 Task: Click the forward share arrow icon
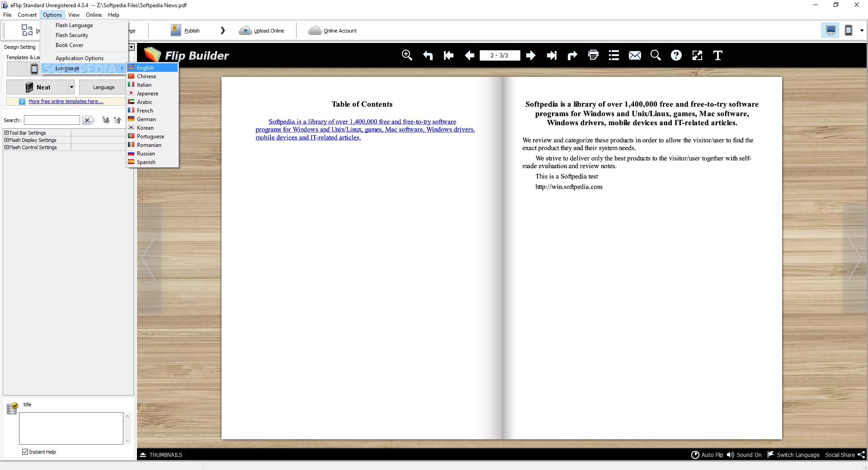click(x=572, y=55)
